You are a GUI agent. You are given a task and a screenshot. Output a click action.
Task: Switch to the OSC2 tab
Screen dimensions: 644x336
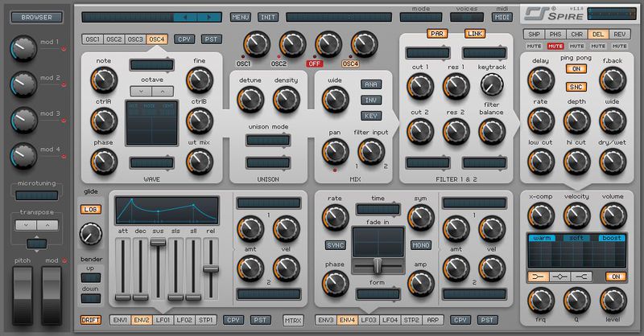pos(114,39)
